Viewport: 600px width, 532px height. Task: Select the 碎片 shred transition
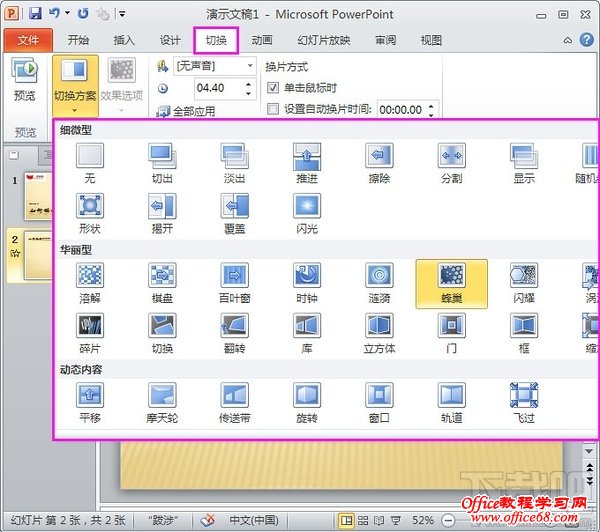(90, 333)
